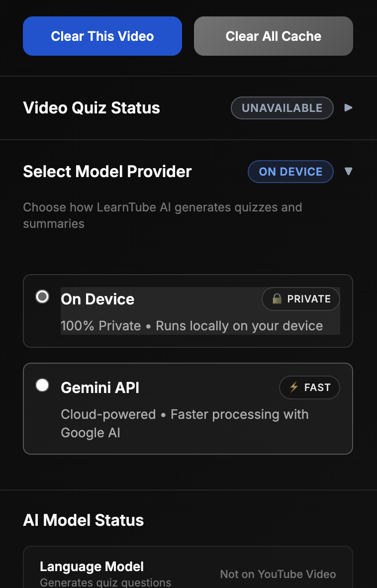Click the Not on YouTube Video status text
Viewport: 377px width, 588px height.
click(278, 574)
